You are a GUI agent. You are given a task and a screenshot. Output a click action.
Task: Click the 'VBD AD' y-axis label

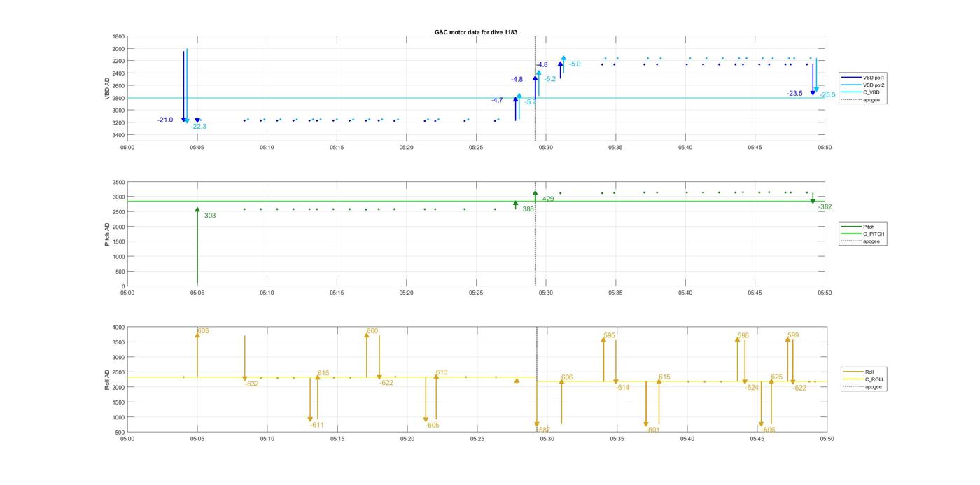pos(108,89)
